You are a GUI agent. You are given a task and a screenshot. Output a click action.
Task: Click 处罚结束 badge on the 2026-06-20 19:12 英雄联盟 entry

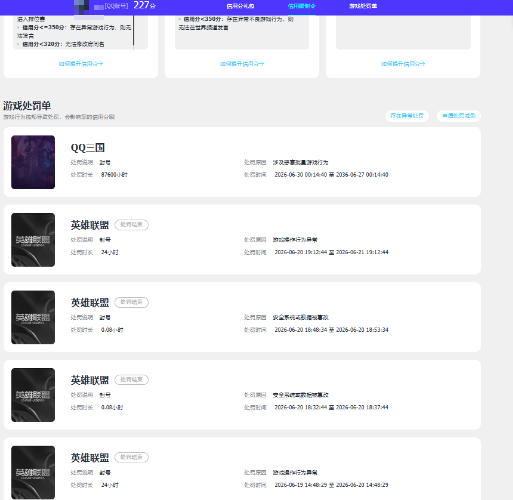click(x=132, y=225)
